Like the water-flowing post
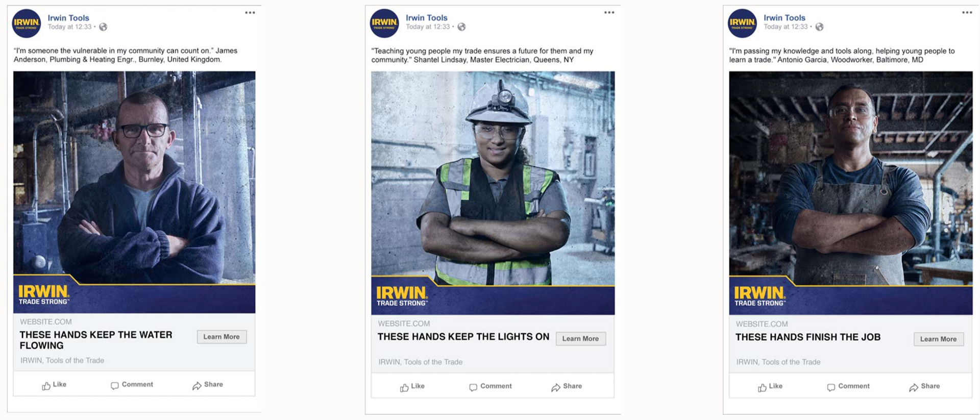This screenshot has height=420, width=980. click(x=54, y=385)
